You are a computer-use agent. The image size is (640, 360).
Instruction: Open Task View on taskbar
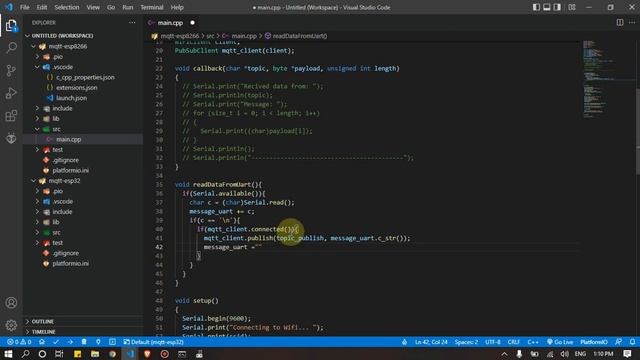pyautogui.click(x=59, y=353)
